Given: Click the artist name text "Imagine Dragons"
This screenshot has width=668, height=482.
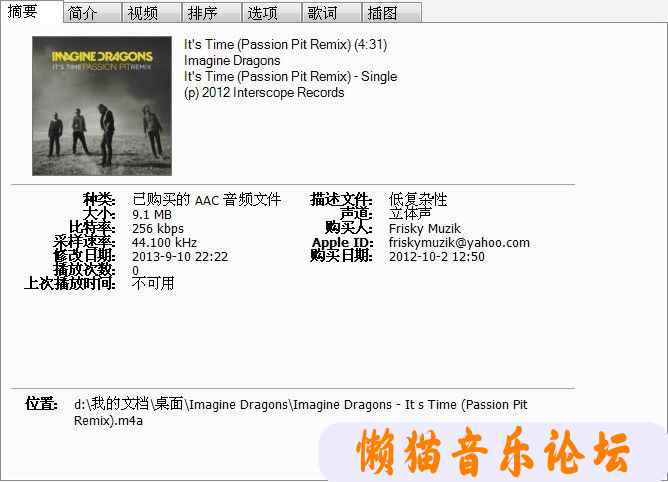Looking at the screenshot, I should pyautogui.click(x=232, y=61).
